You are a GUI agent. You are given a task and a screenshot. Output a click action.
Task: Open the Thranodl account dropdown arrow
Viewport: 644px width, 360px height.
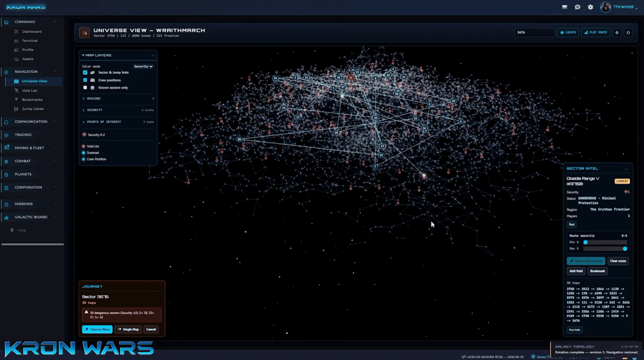click(636, 8)
